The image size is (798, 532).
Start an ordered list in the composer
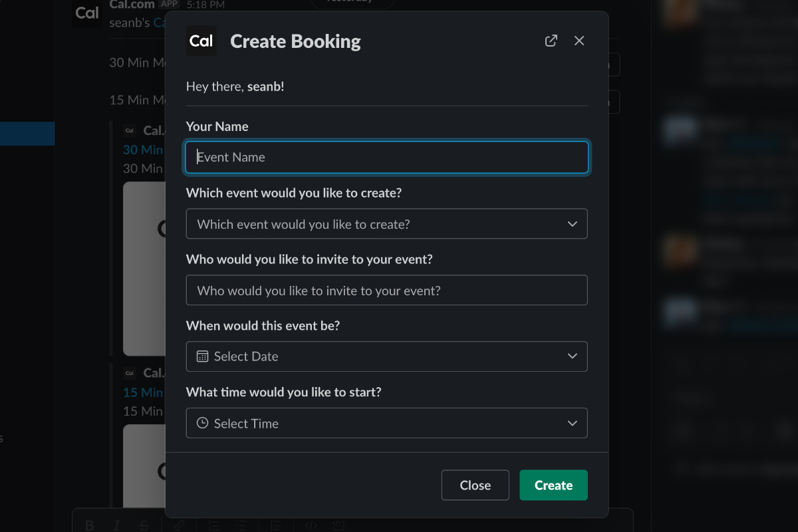[x=214, y=525]
